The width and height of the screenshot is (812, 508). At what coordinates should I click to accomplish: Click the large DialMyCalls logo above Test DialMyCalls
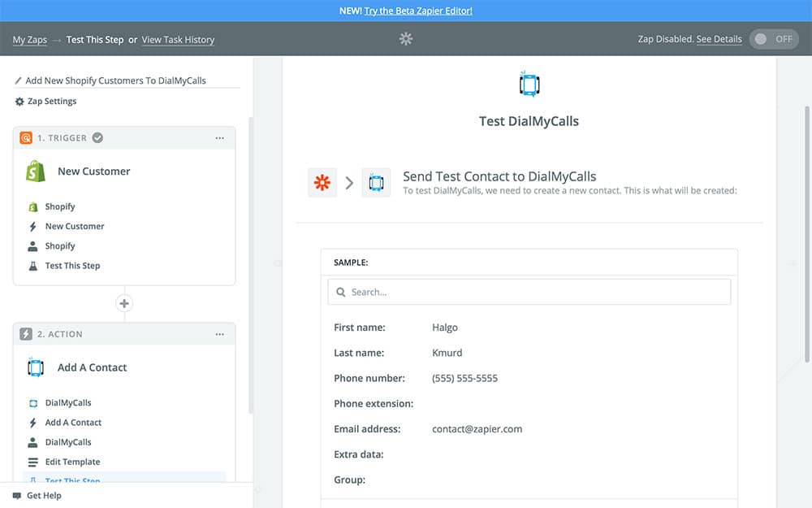pyautogui.click(x=529, y=84)
